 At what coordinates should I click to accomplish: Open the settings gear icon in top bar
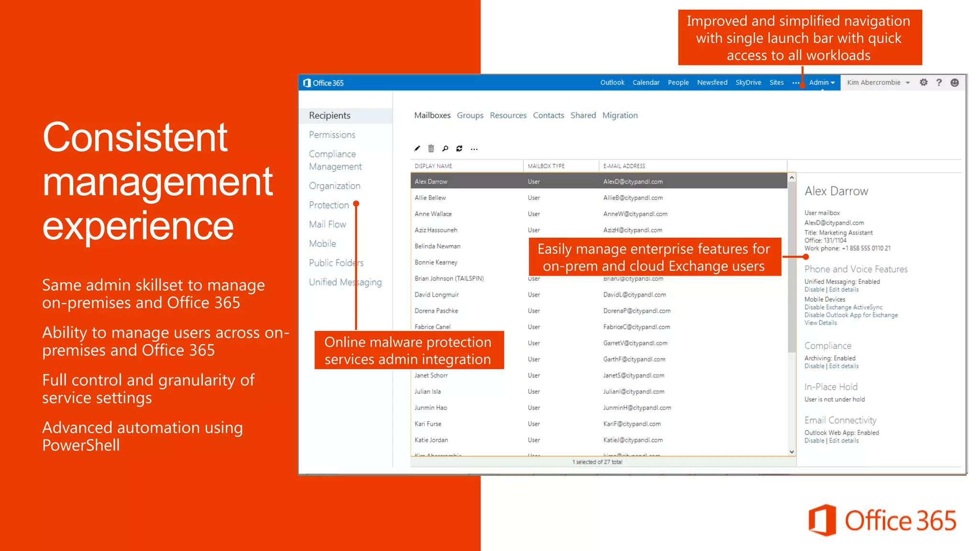coord(924,82)
